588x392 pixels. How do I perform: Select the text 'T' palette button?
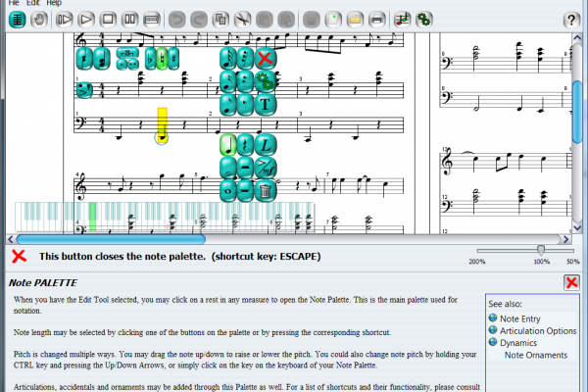pos(265,103)
